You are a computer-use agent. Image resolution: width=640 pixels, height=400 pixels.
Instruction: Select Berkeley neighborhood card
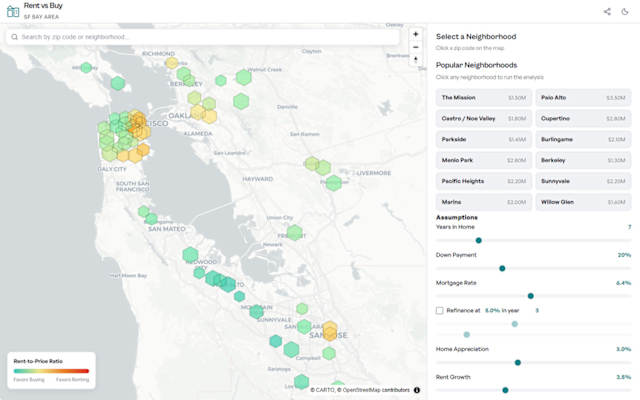tap(583, 160)
